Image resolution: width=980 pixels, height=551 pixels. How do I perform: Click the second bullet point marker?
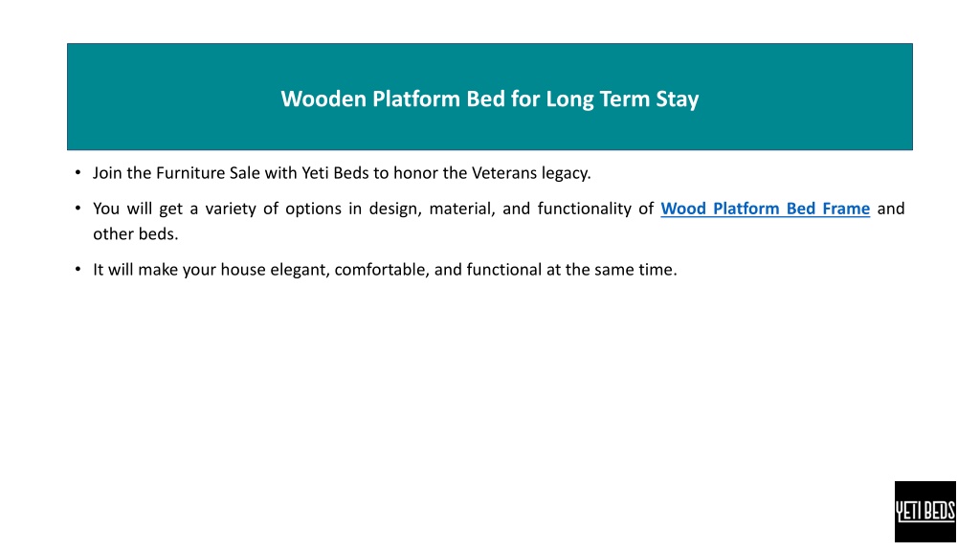[x=78, y=208]
